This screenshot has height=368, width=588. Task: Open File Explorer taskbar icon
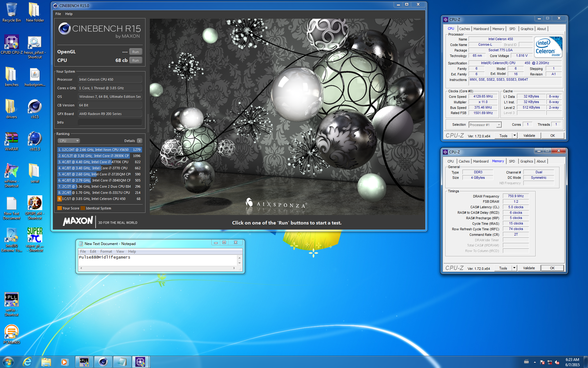(x=46, y=362)
